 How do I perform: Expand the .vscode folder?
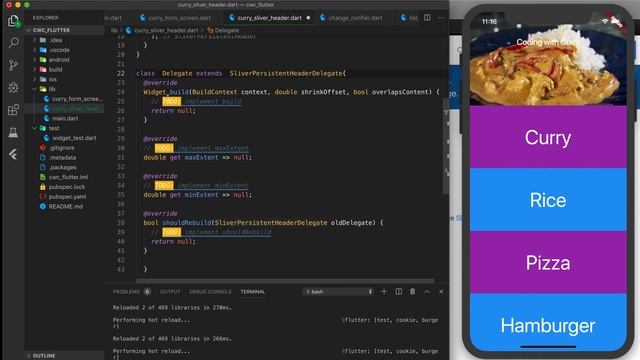tap(59, 50)
